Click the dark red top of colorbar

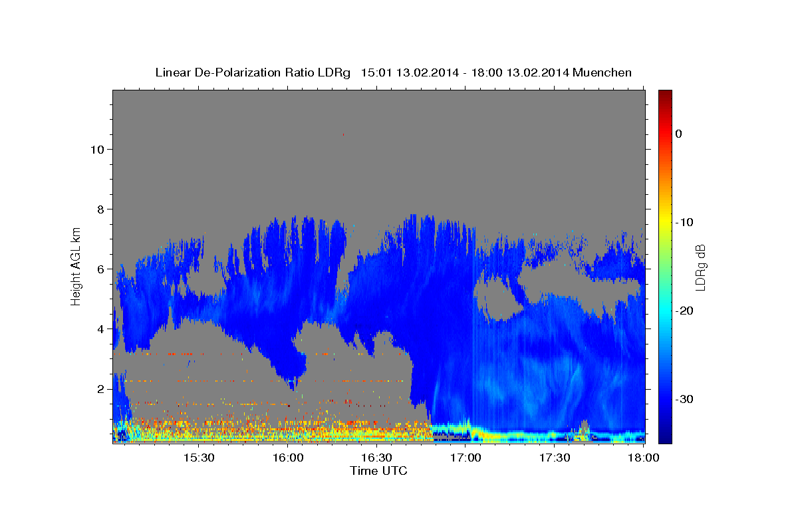point(665,95)
